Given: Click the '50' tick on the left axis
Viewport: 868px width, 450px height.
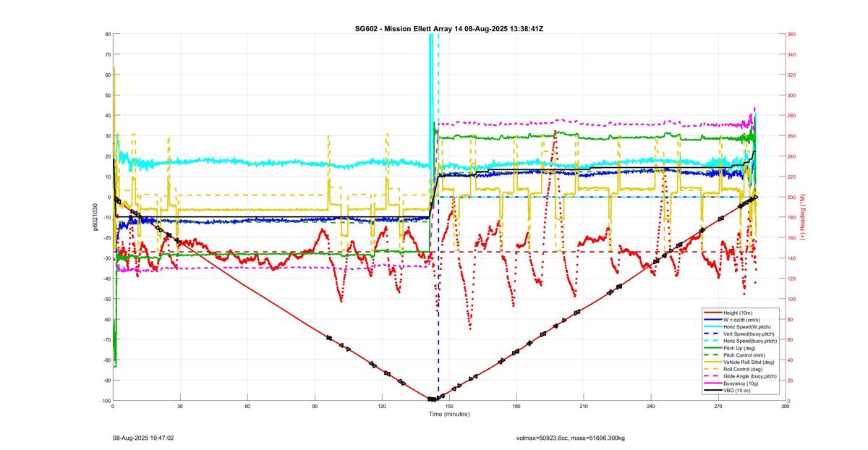Looking at the screenshot, I should click(108, 95).
